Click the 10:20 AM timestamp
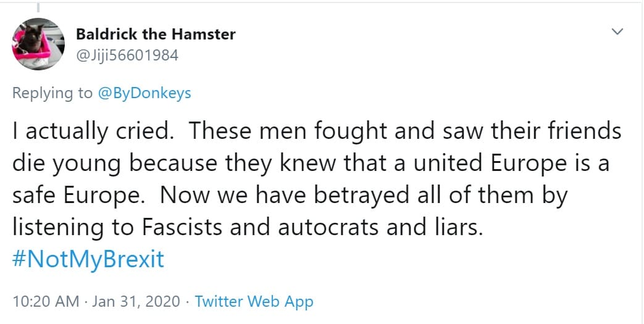 [46, 301]
